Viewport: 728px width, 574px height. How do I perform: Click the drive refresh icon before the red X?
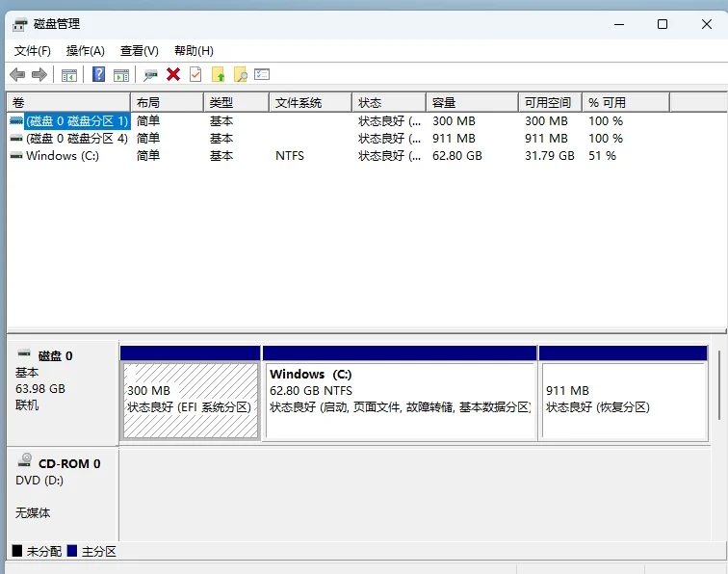point(150,75)
